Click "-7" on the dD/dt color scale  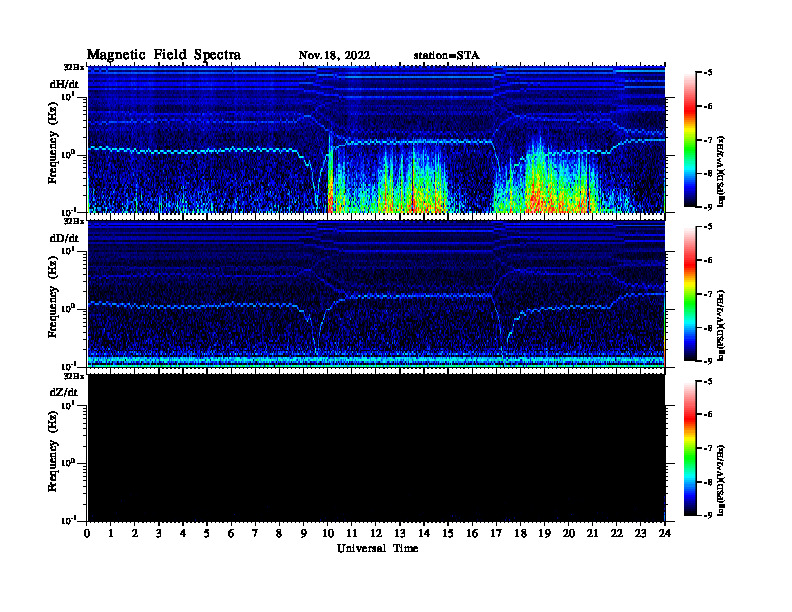coord(708,294)
